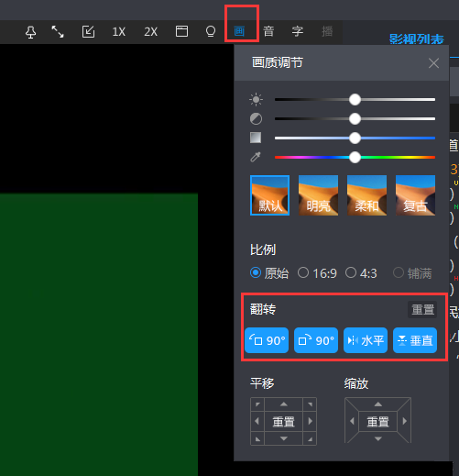The height and width of the screenshot is (476, 459).
Task: Click the mini-mode shrink window icon
Action: click(x=88, y=31)
